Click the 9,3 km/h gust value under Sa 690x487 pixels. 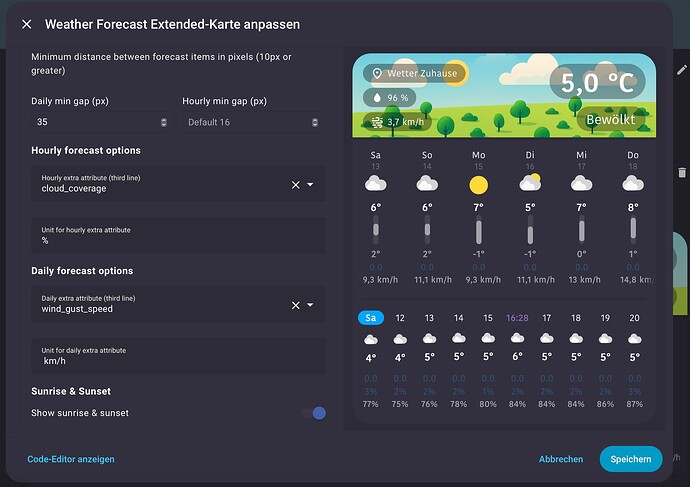[x=380, y=280]
